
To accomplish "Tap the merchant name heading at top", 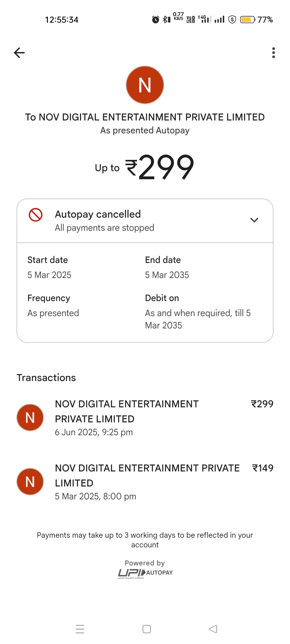I will [x=145, y=117].
